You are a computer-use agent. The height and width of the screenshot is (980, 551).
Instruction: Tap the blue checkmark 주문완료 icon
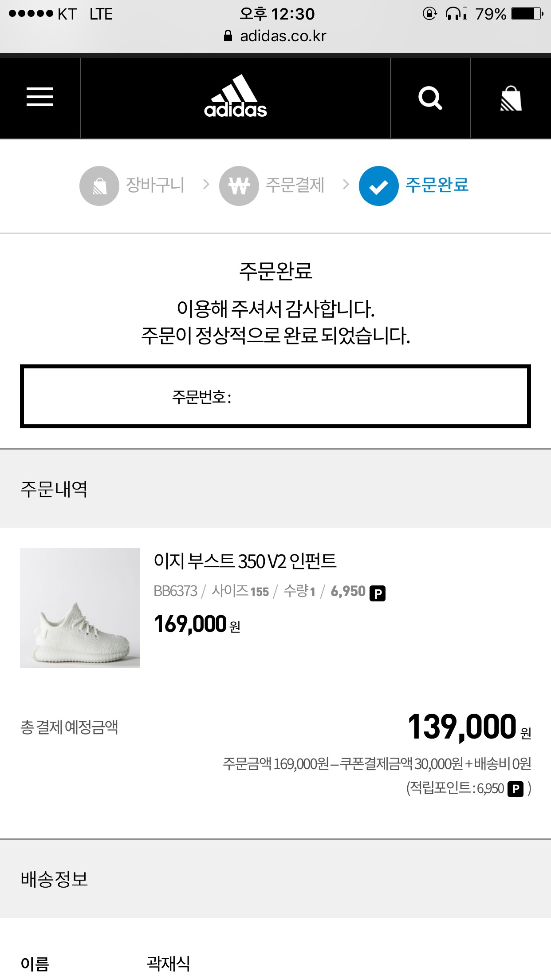pyautogui.click(x=378, y=186)
